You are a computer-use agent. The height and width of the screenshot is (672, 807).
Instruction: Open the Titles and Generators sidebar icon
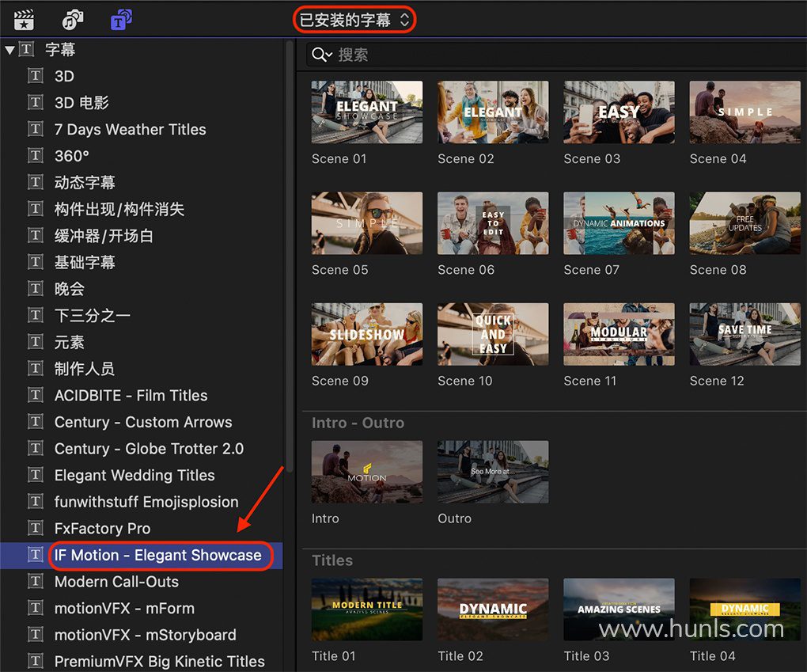point(122,20)
